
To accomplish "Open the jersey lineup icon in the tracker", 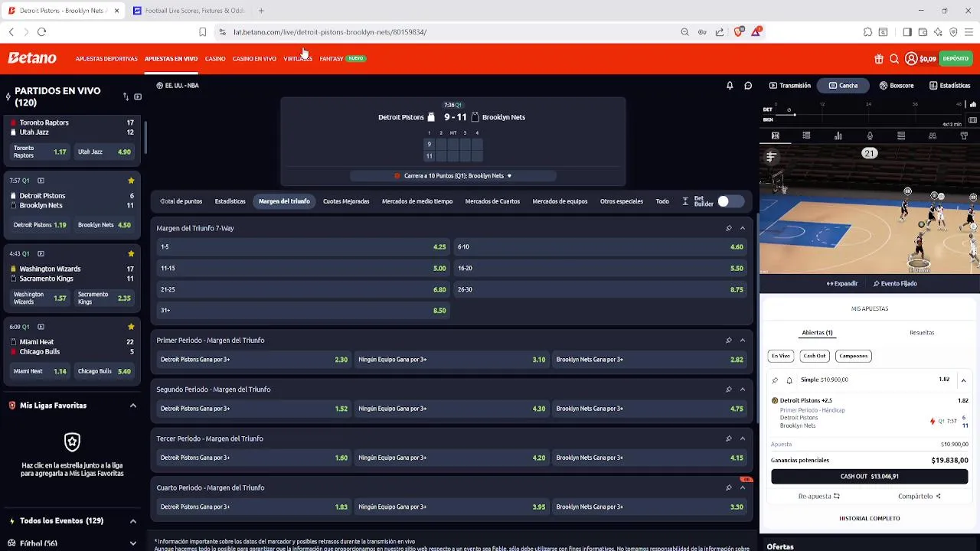I will [x=964, y=136].
